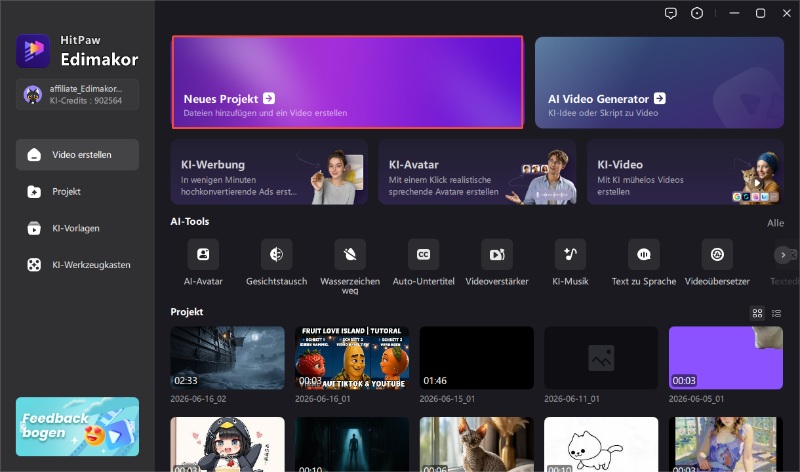Screen dimensions: 800x472
Task: Open the AI Video Generator card
Action: pos(659,82)
